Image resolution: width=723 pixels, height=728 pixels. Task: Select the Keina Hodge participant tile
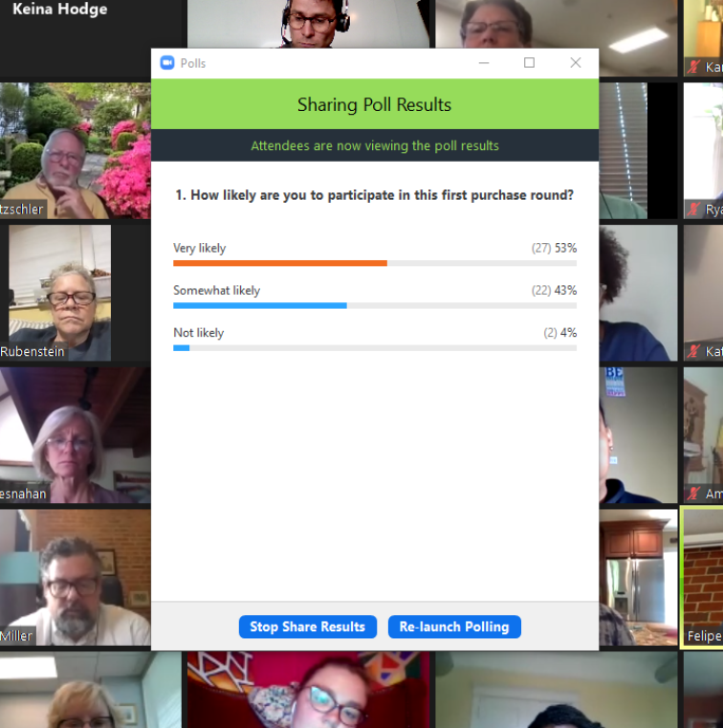click(93, 38)
